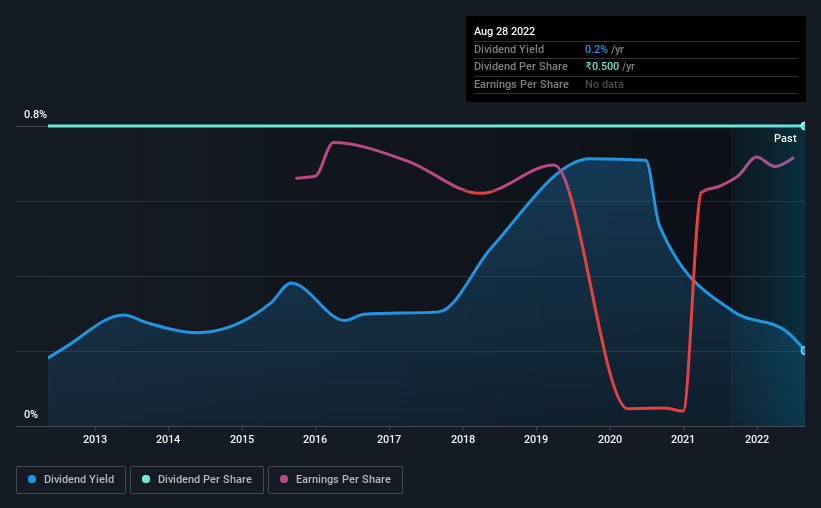Click the teal Dividend Per Share legend dot
821x508 pixels.
(x=146, y=479)
